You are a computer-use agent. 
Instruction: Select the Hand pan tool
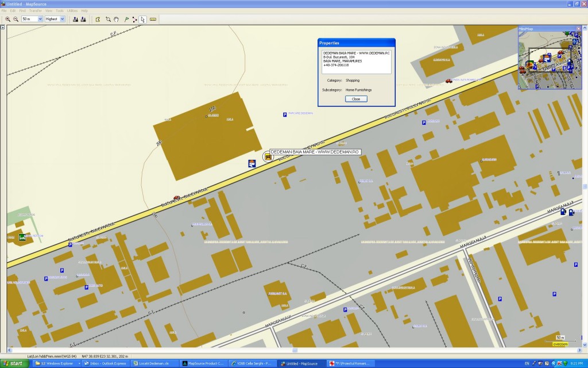[x=117, y=19]
